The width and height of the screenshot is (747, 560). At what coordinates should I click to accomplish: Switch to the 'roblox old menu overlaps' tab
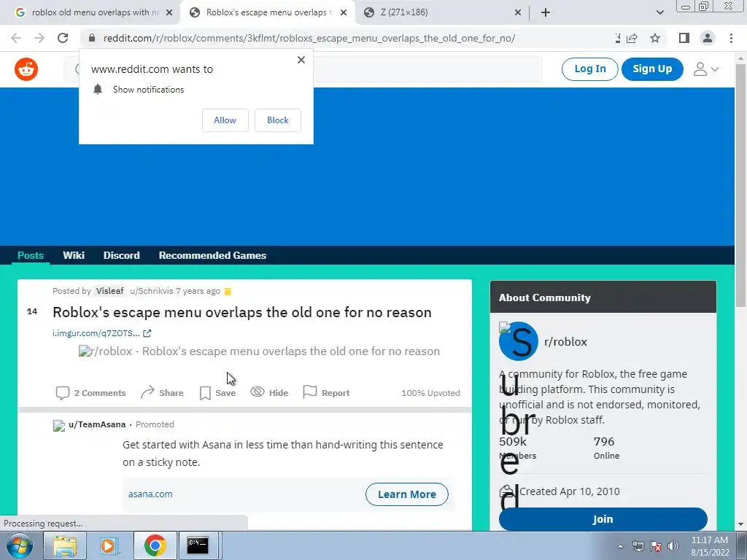point(90,12)
